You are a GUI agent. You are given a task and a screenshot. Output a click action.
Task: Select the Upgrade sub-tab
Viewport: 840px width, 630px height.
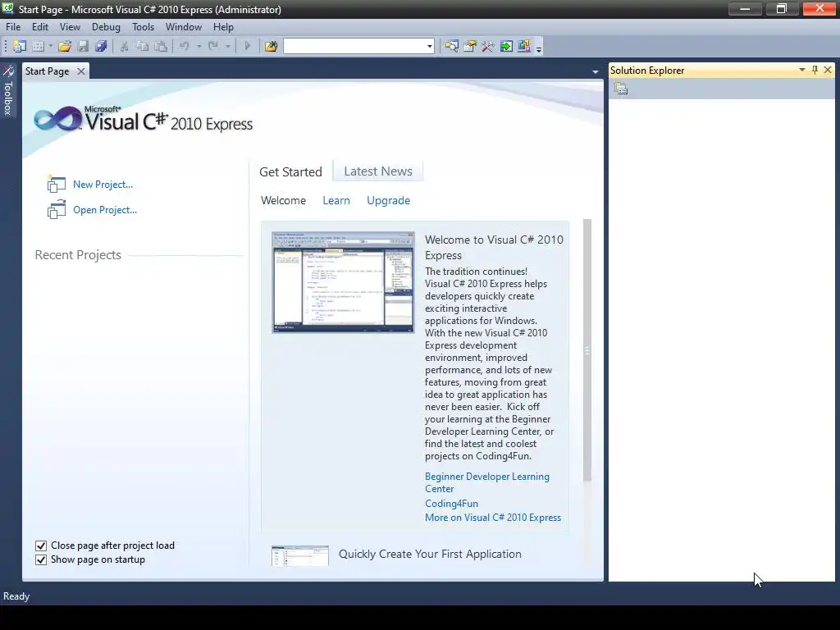pyautogui.click(x=388, y=200)
